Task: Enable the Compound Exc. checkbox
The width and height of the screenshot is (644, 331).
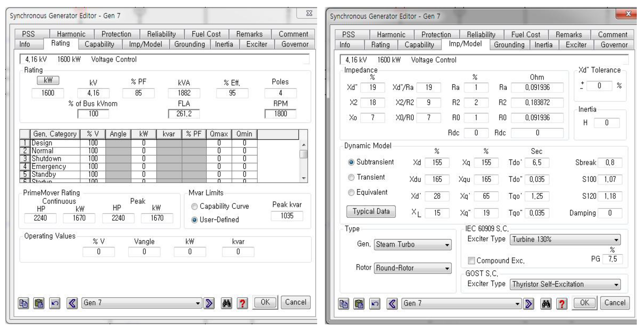Action: coord(471,261)
